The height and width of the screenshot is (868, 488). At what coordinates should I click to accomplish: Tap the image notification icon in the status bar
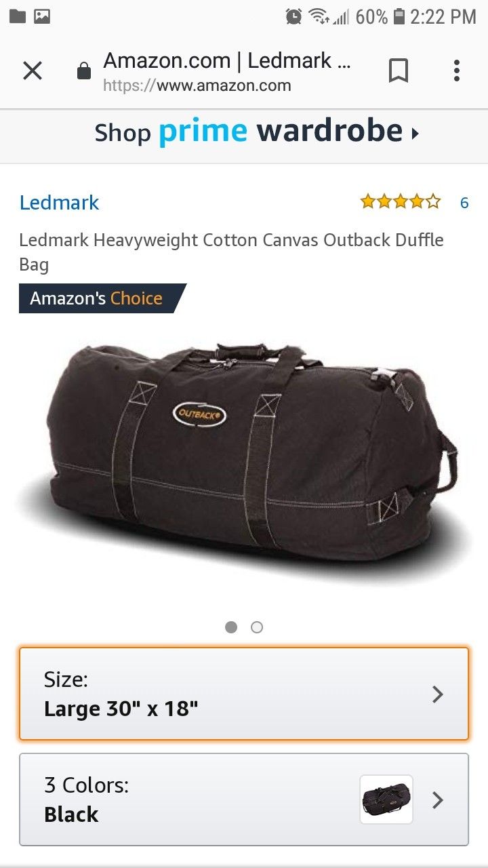(42, 16)
